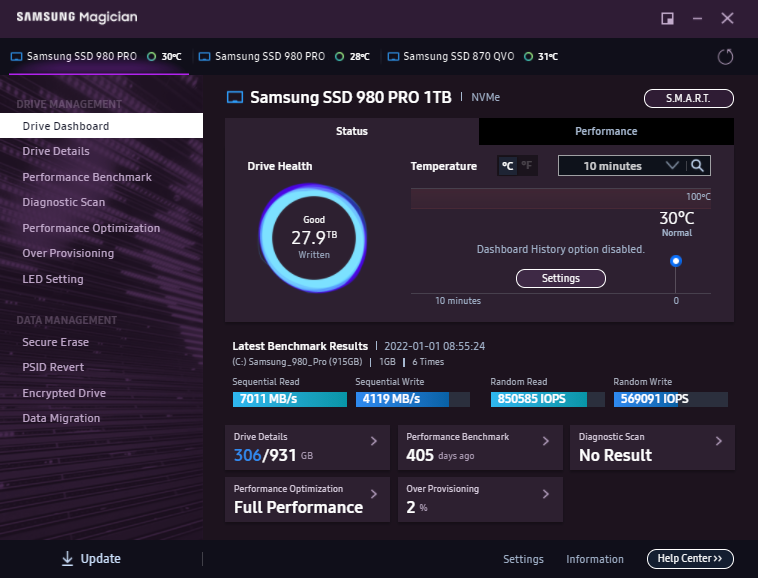Open Information in the bottom bar
Screen dimensions: 758x578
click(x=595, y=559)
